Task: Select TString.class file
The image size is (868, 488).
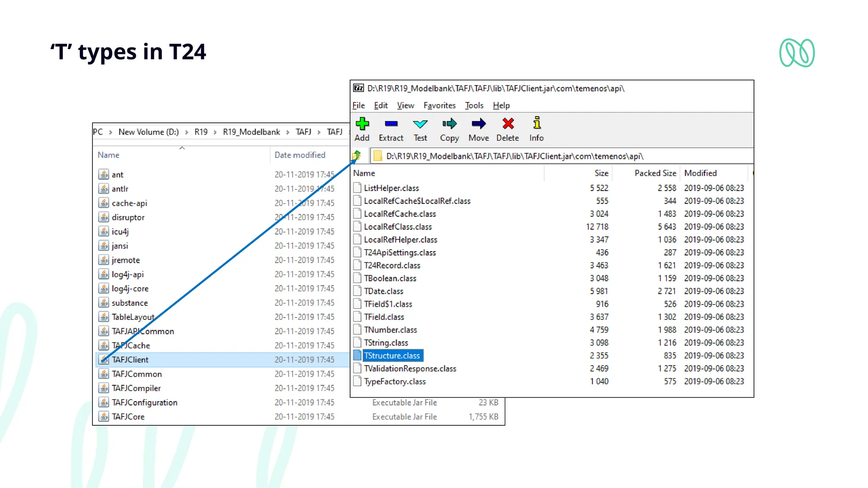Action: (x=386, y=343)
